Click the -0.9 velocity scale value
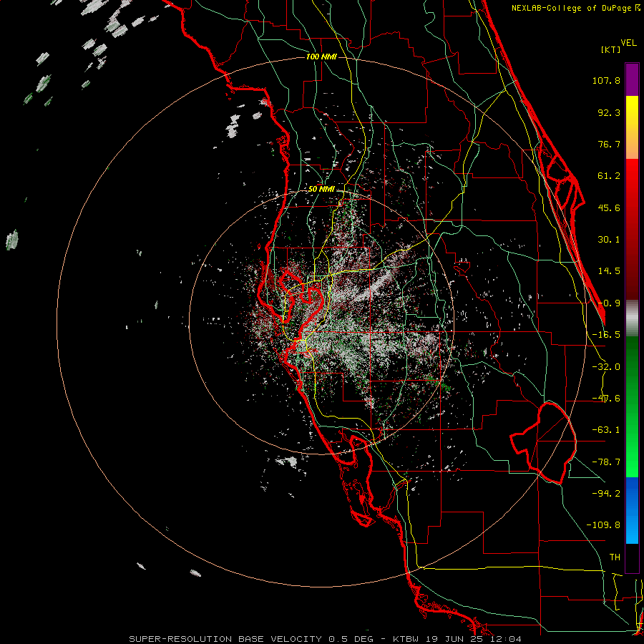Screen dimensions: 644x644 coord(609,303)
